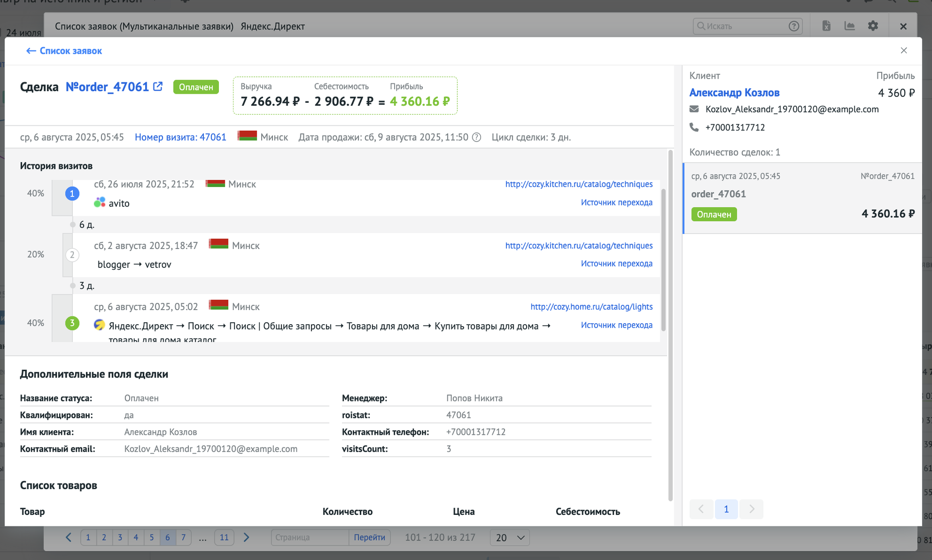Click back arrow to Список заявок

click(31, 51)
